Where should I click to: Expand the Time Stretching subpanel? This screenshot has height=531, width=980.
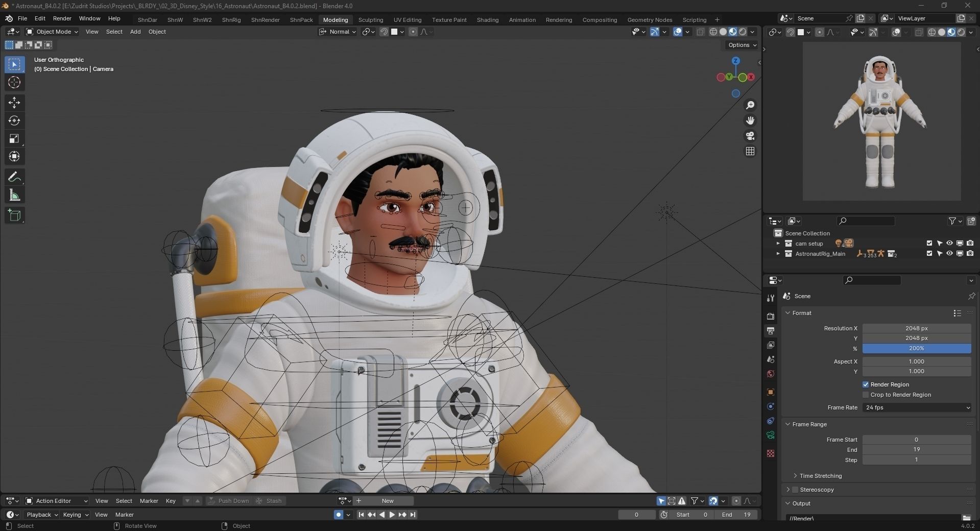pyautogui.click(x=795, y=476)
